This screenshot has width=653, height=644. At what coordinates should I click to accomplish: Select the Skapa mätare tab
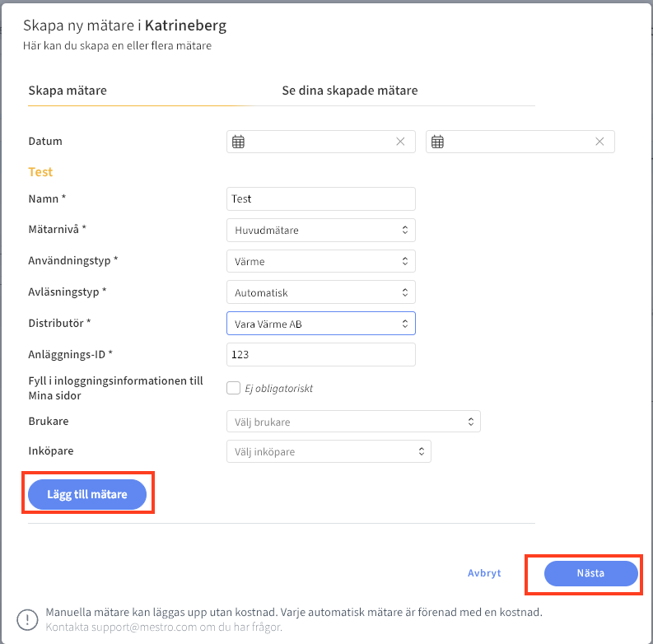point(68,91)
